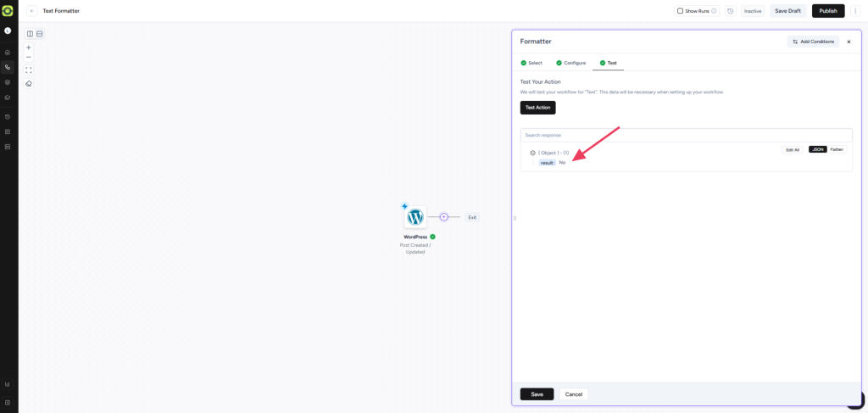The height and width of the screenshot is (413, 868).
Task: Collapse the Object response tree node
Action: tap(532, 153)
